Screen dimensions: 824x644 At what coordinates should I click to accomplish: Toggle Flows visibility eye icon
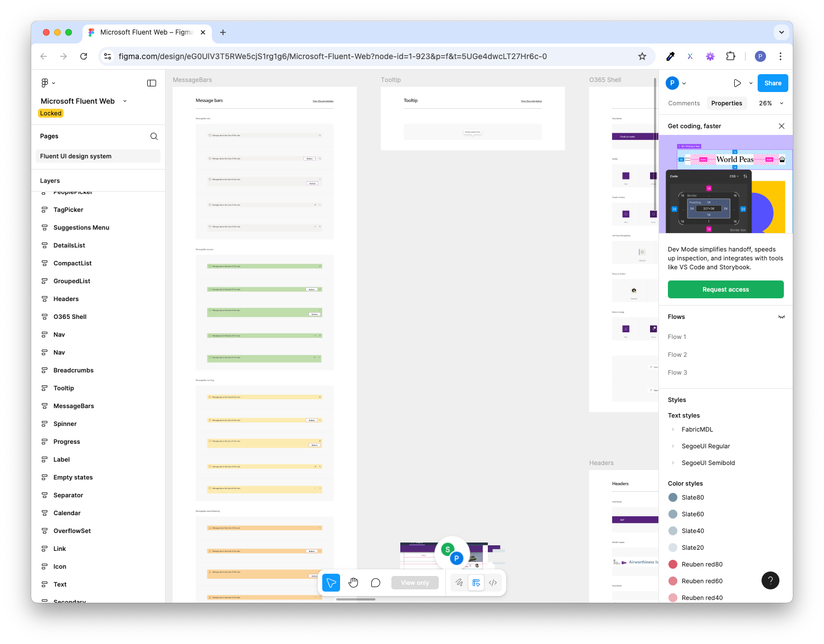[782, 317]
